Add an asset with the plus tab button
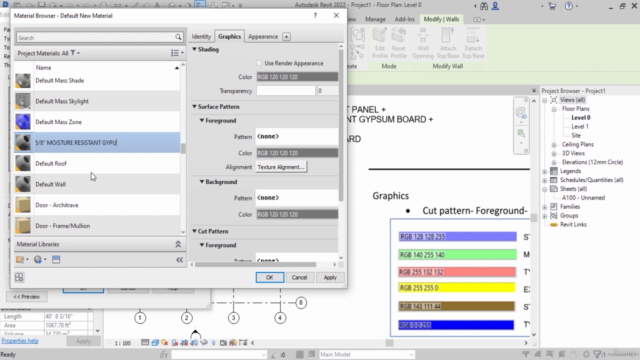The image size is (640, 360). [x=287, y=37]
